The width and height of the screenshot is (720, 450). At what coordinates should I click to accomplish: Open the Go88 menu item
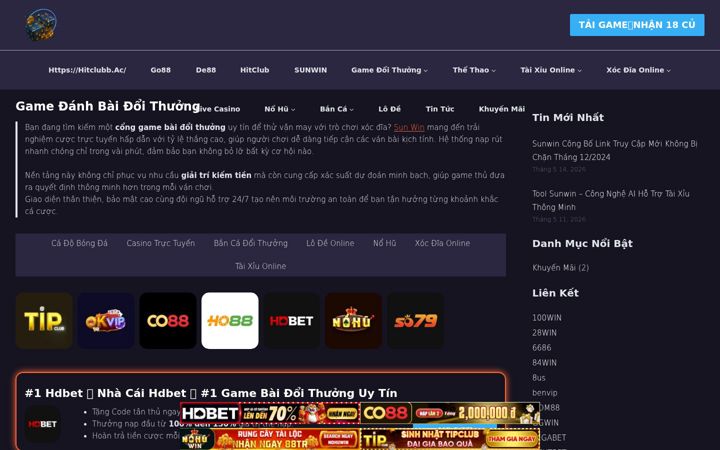point(160,70)
